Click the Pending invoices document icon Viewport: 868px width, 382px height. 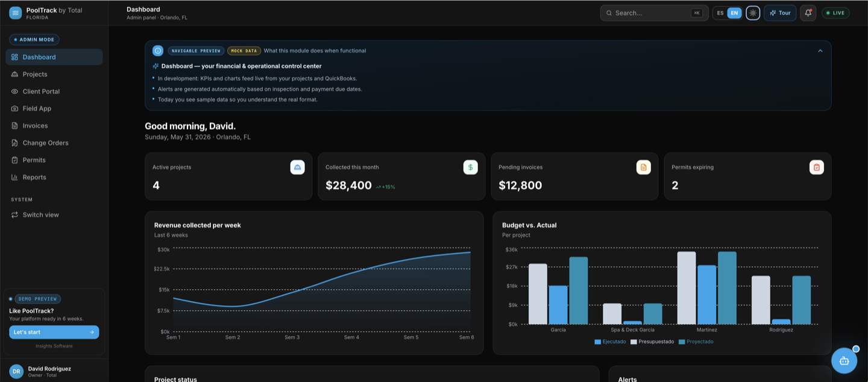(643, 167)
